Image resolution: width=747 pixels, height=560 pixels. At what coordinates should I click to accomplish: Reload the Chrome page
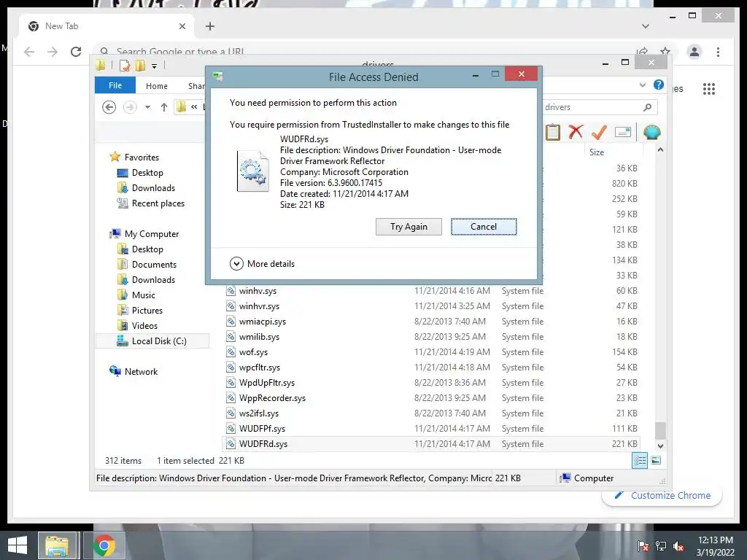coord(76,52)
